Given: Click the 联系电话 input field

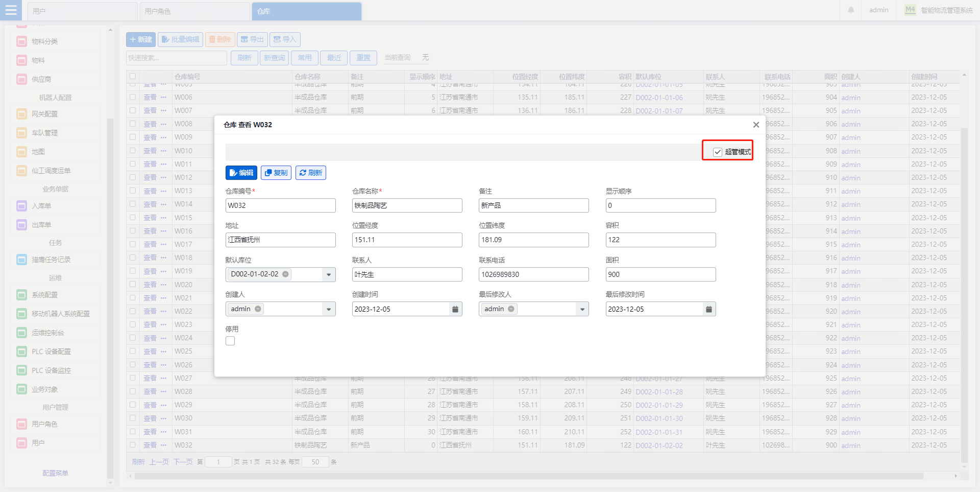Looking at the screenshot, I should [x=534, y=274].
